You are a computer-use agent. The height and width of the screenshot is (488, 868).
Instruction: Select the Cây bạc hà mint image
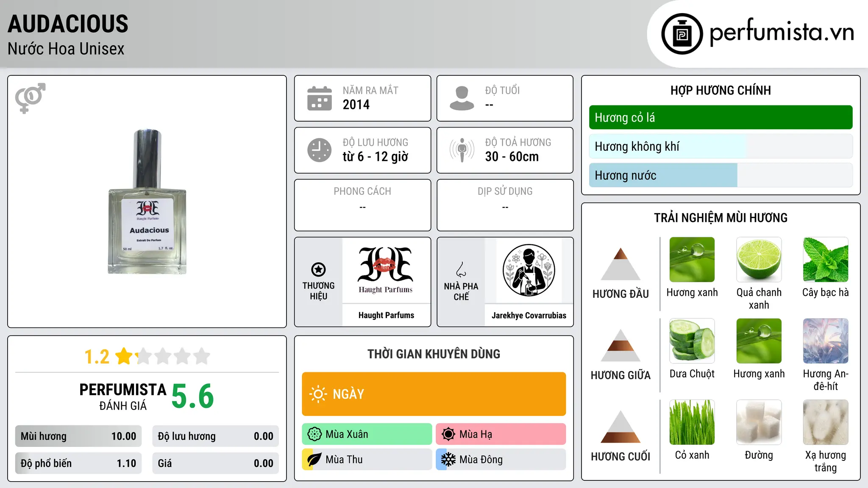tap(826, 260)
